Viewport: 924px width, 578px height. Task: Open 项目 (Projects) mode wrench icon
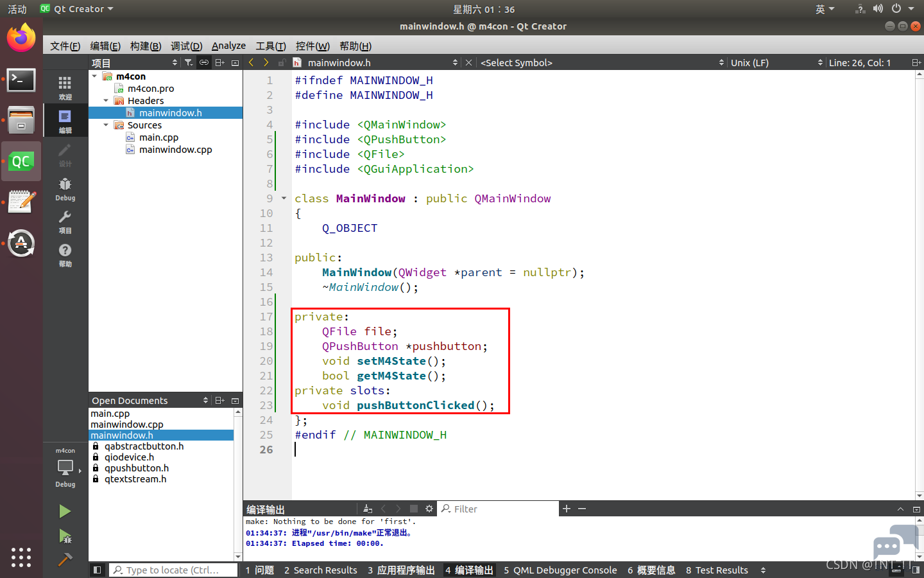(65, 222)
